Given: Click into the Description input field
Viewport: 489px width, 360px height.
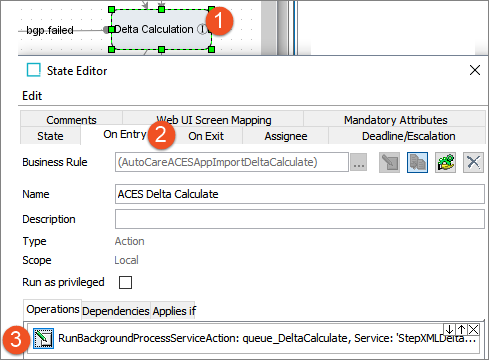Looking at the screenshot, I should (300, 219).
